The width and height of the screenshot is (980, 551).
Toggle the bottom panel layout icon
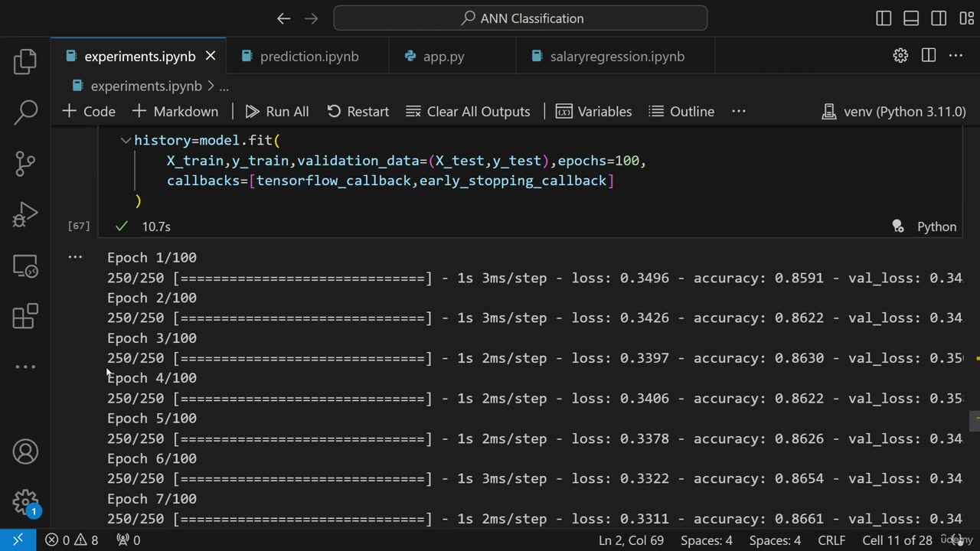click(x=911, y=18)
